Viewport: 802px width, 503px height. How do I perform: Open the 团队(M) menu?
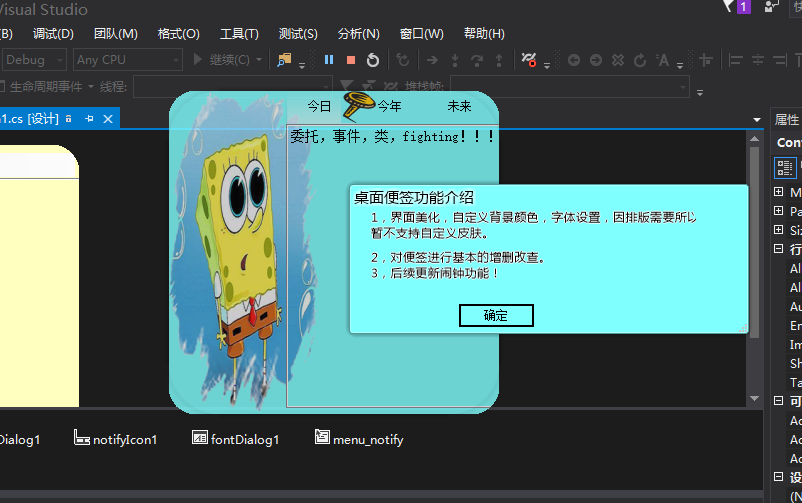click(x=116, y=34)
